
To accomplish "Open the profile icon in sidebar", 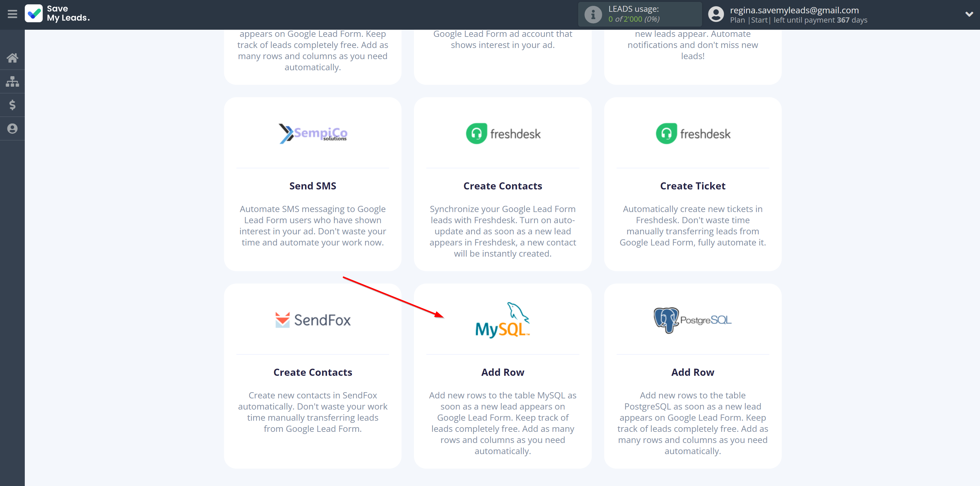I will point(12,128).
